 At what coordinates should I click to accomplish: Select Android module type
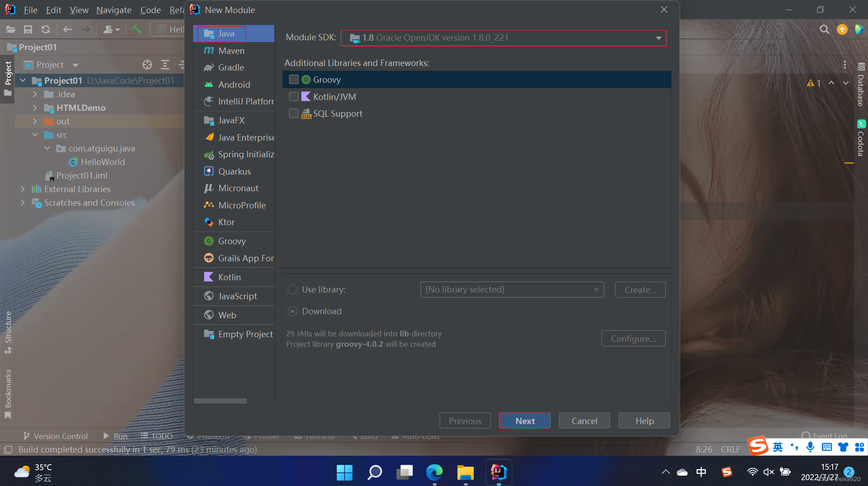(x=234, y=85)
